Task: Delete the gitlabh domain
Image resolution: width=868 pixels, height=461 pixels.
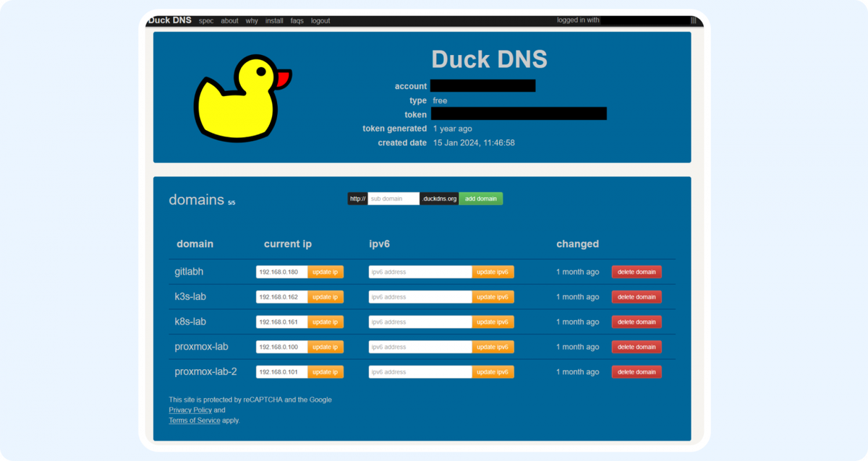Action: (x=637, y=272)
